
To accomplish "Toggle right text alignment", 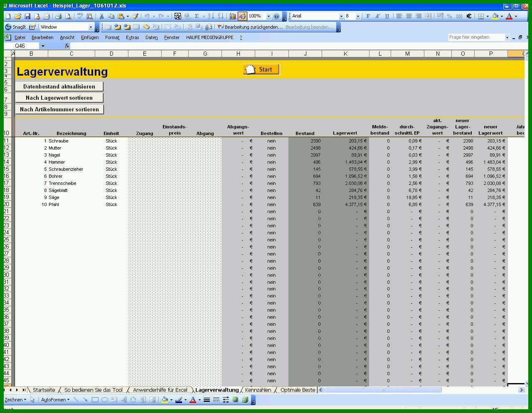I will pyautogui.click(x=419, y=16).
